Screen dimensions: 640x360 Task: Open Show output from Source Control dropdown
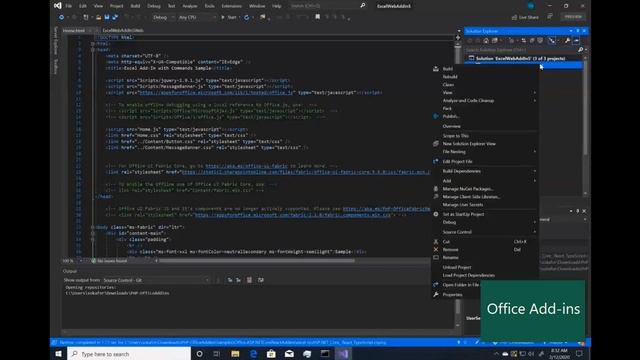point(156,280)
